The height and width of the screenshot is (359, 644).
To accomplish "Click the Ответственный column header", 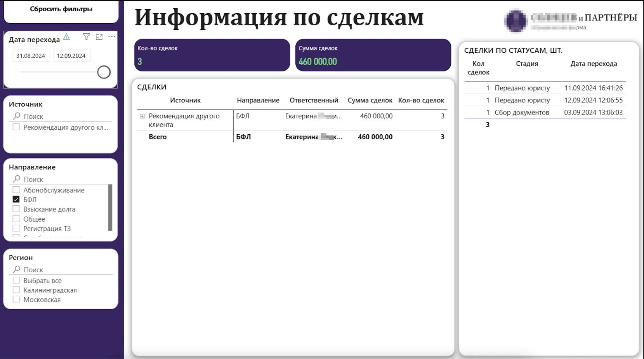I will 314,100.
